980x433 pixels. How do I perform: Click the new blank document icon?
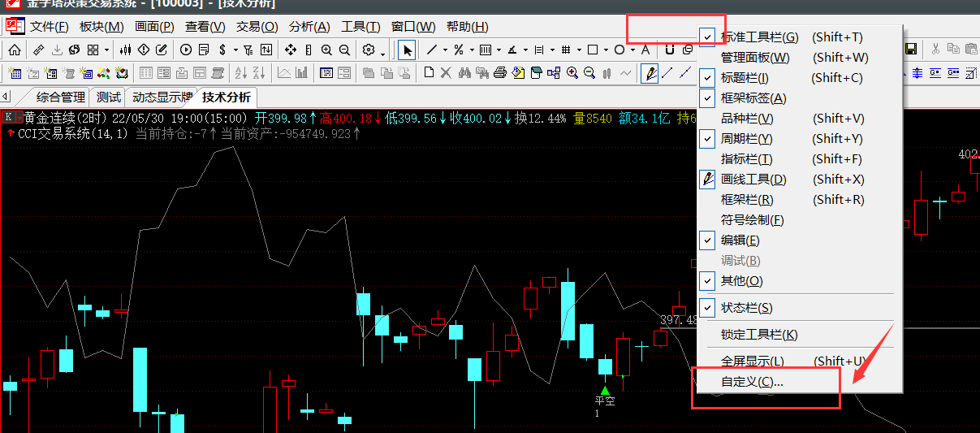pos(429,72)
